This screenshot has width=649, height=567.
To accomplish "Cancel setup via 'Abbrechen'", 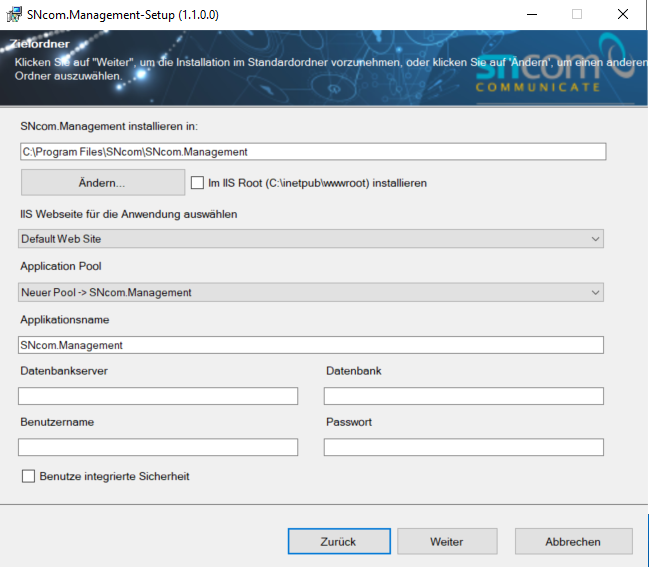I will click(x=573, y=541).
